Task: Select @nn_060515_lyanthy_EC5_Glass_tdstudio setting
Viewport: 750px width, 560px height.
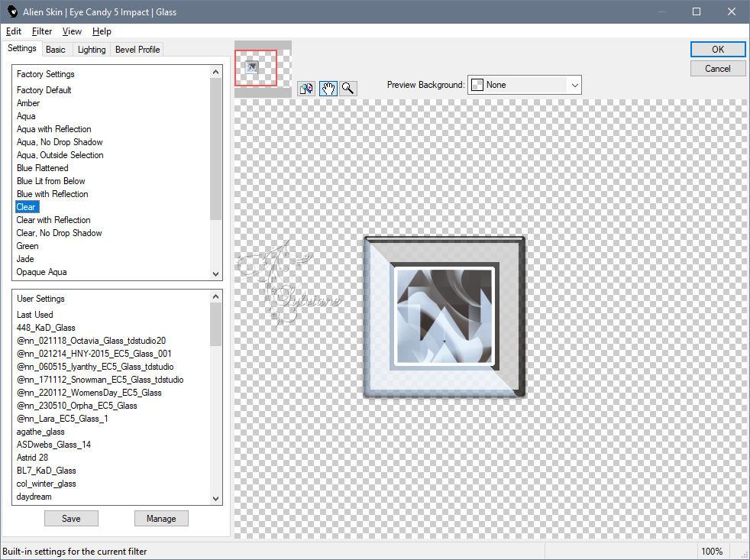Action: (x=95, y=366)
